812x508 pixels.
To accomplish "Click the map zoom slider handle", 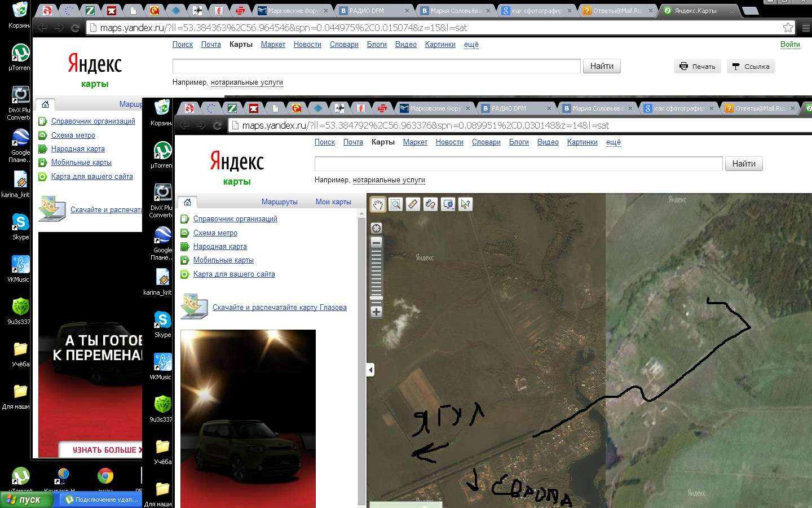I will point(377,297).
